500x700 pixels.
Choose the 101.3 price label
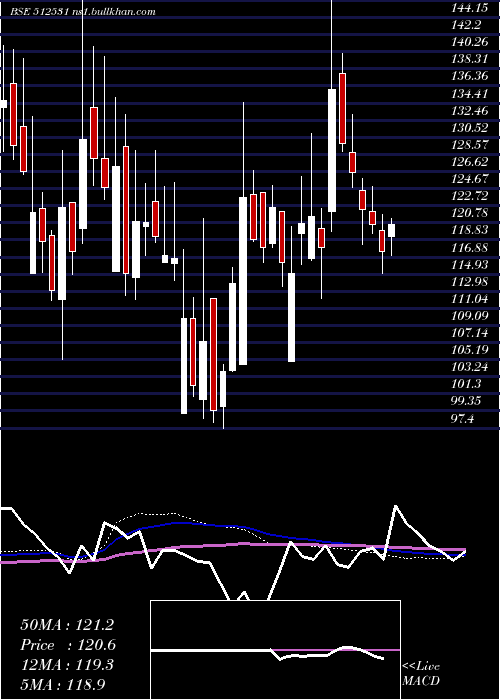(465, 384)
